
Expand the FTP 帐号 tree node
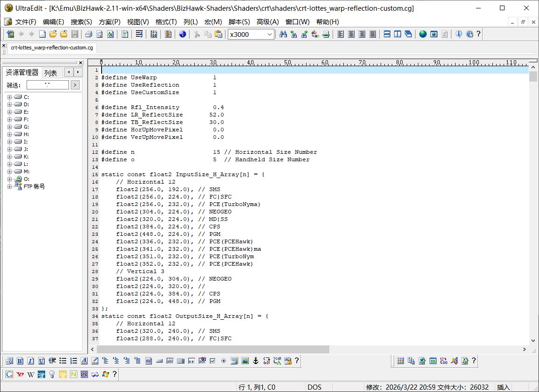[x=9, y=186]
